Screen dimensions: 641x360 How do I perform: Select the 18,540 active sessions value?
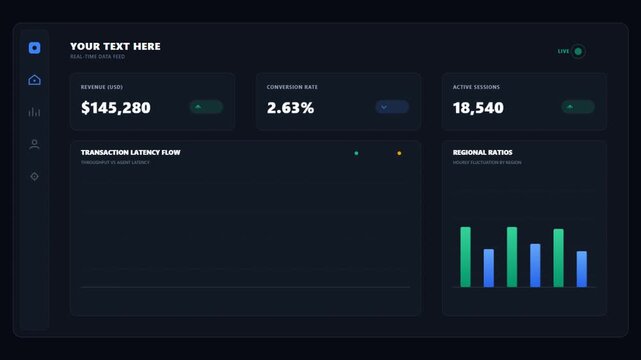[478, 108]
